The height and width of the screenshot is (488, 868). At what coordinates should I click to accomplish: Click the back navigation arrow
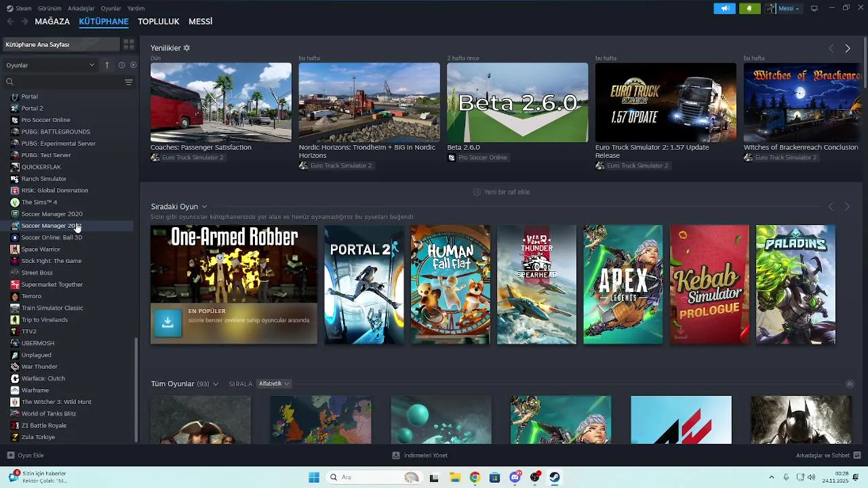(10, 22)
